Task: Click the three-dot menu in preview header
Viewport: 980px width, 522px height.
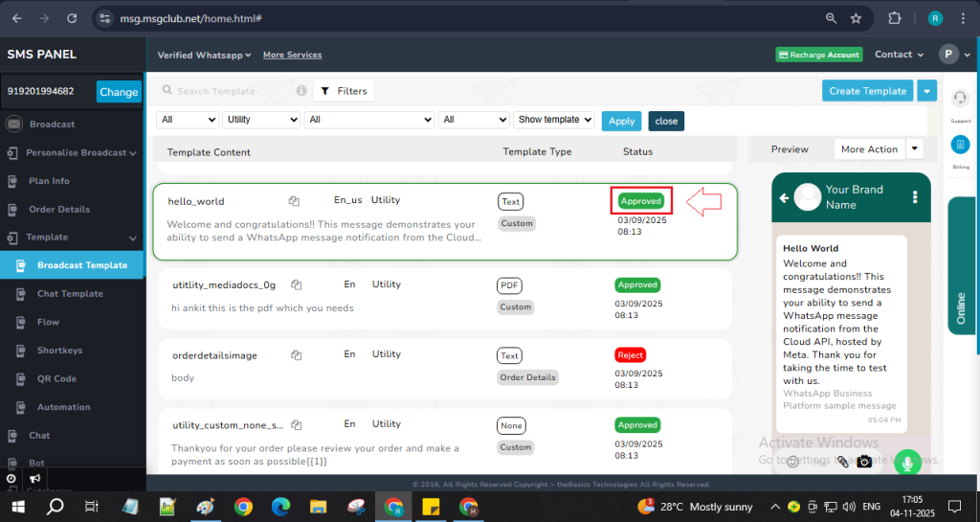Action: [915, 197]
